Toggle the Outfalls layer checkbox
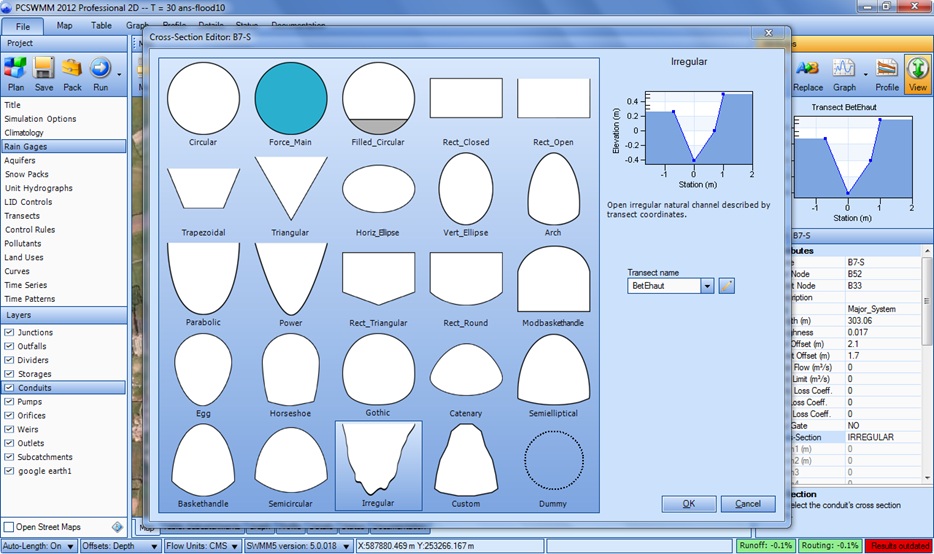 click(9, 346)
